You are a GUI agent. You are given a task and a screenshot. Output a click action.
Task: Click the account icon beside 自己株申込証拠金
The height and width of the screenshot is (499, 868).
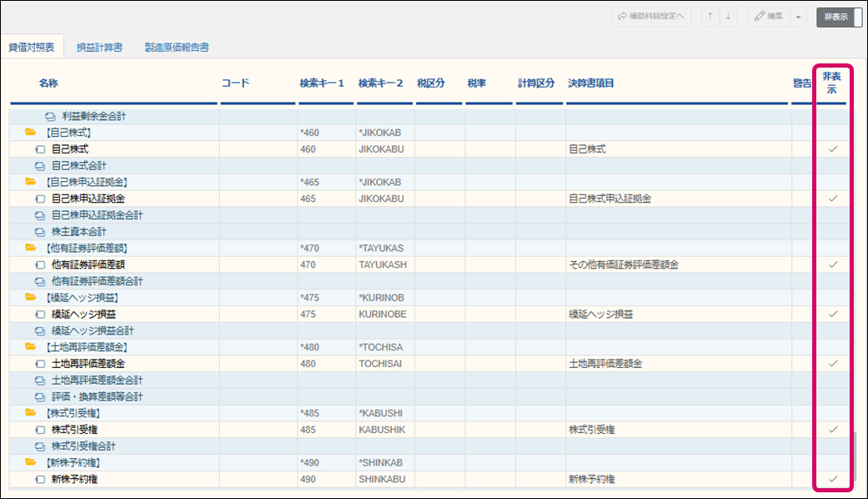pos(39,199)
